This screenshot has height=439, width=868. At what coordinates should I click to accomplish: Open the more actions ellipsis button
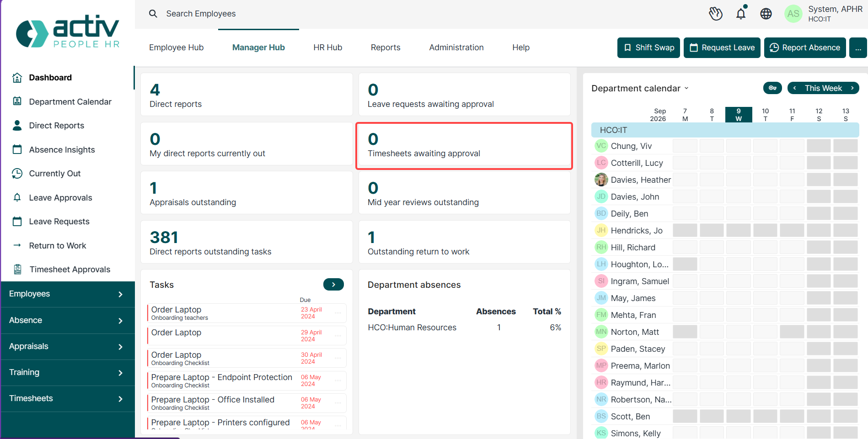(x=858, y=48)
